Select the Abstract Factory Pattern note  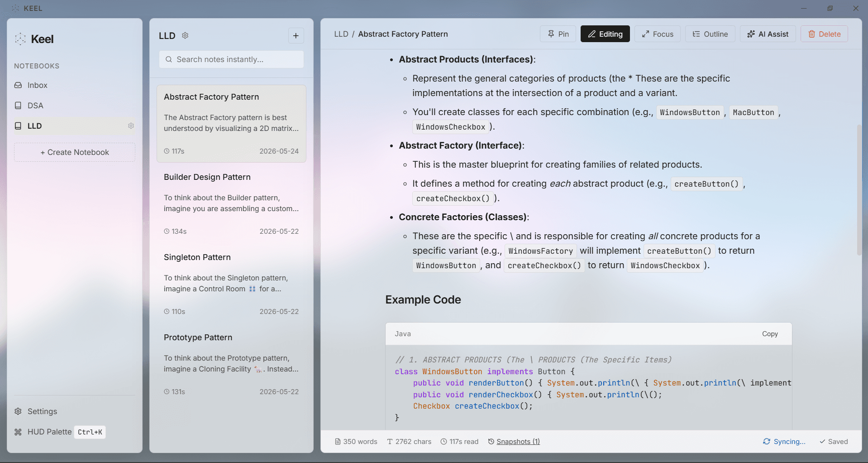(231, 123)
